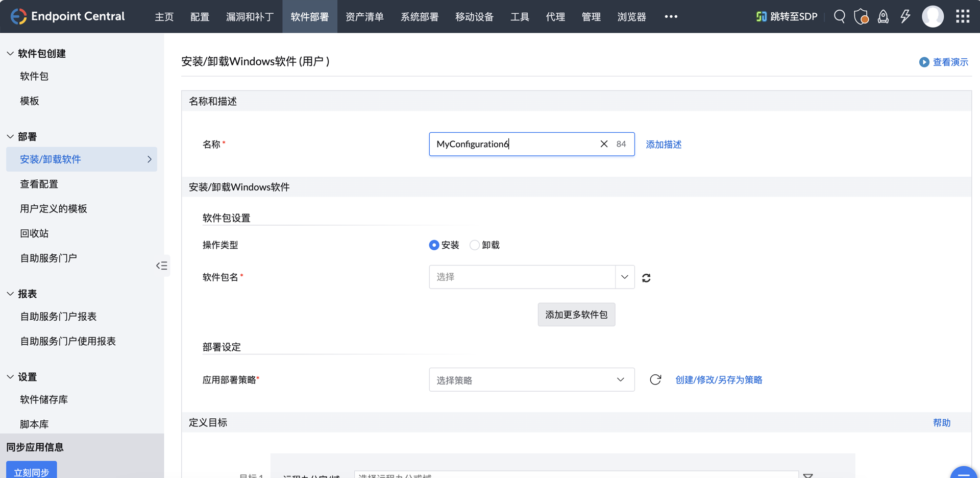Click the user profile avatar

click(933, 16)
